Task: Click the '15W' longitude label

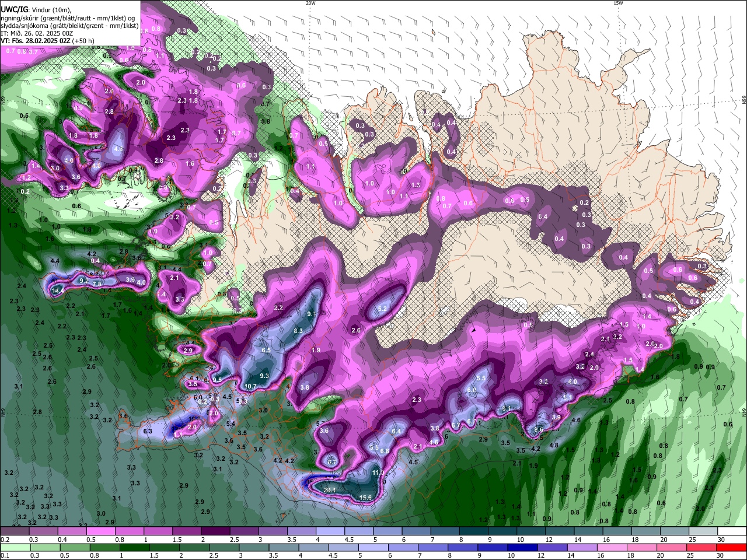Action: (x=617, y=3)
